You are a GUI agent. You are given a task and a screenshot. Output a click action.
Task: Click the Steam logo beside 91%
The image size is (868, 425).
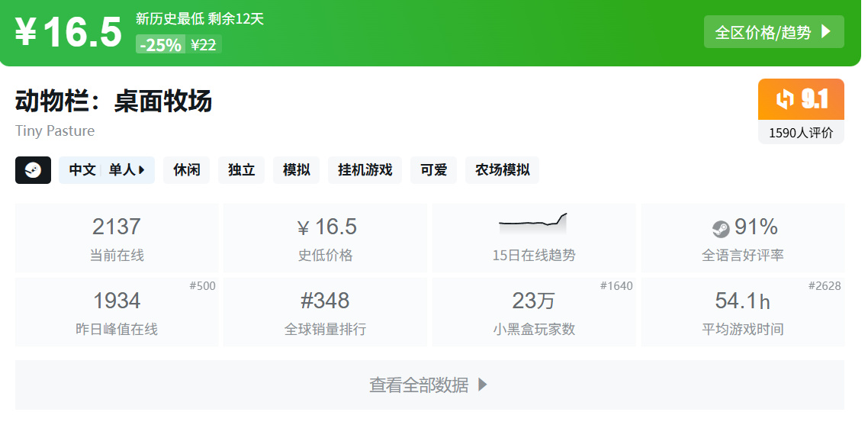(x=721, y=228)
